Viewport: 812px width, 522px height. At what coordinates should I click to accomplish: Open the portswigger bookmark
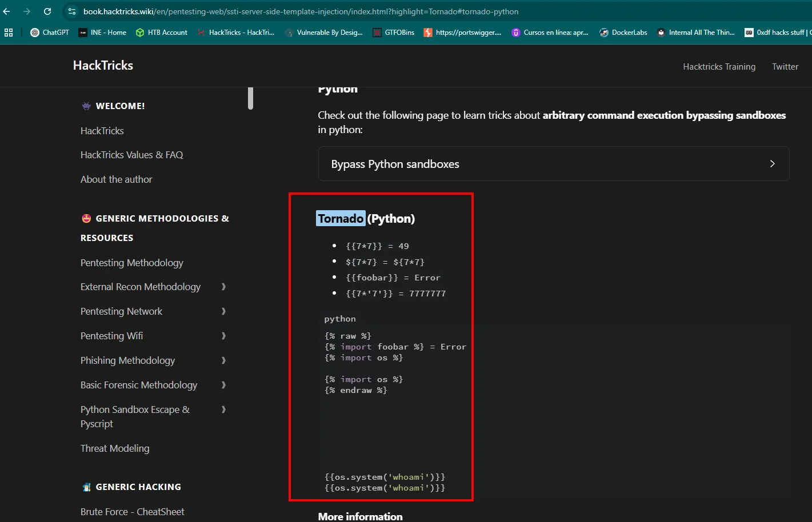(462, 33)
